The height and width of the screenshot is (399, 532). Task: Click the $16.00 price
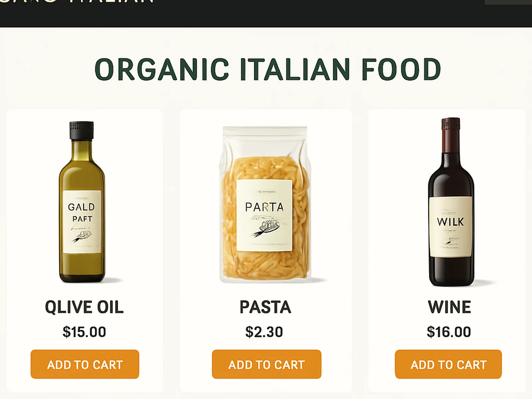tap(449, 332)
